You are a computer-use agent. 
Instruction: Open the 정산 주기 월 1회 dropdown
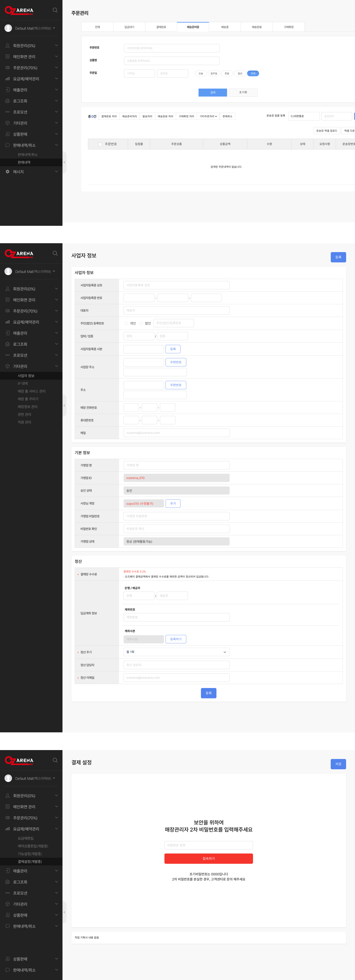point(176,652)
